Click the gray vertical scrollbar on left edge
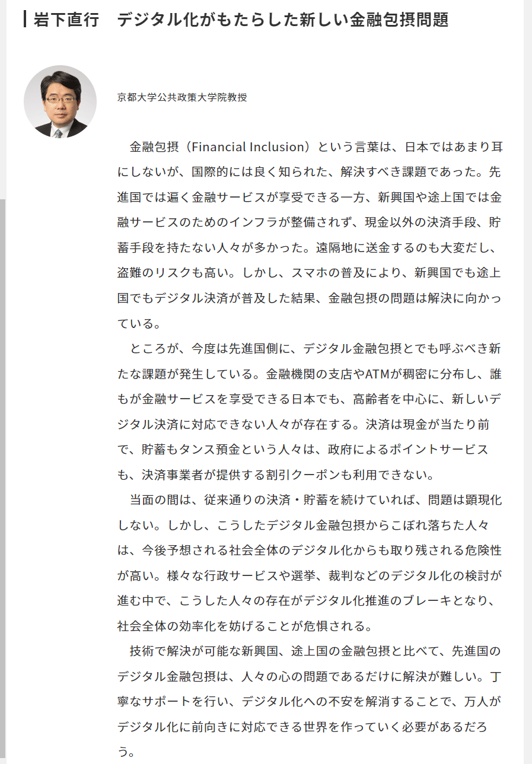Viewport: 532px width, 764px height. point(2,480)
